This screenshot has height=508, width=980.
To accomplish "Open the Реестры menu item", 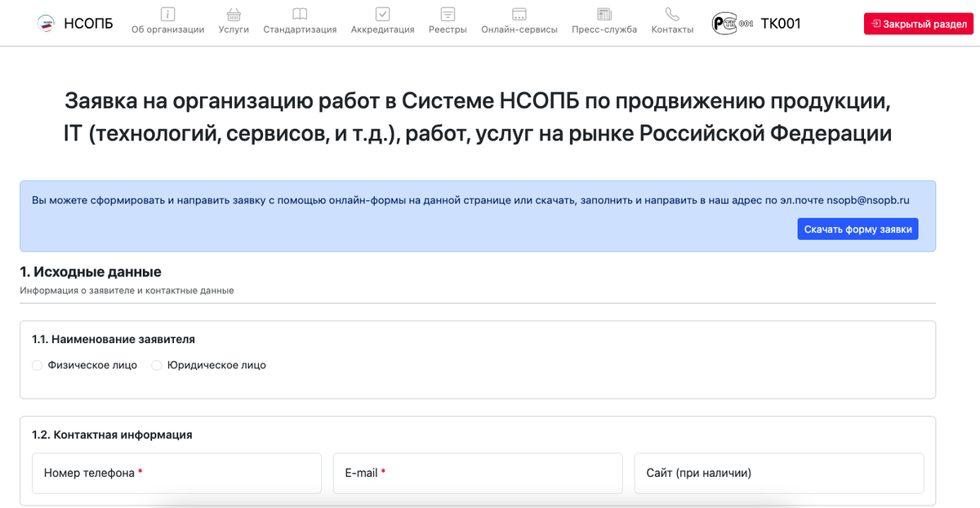I will [448, 29].
